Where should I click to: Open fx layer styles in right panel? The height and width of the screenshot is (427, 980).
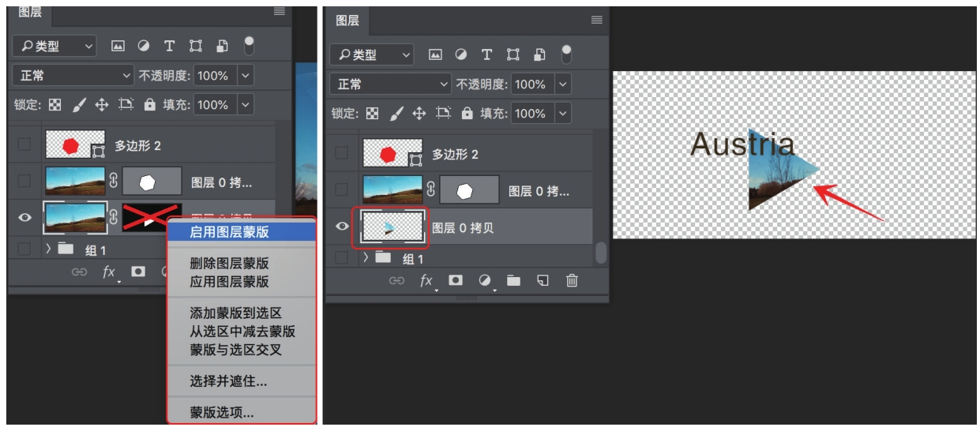coord(426,281)
